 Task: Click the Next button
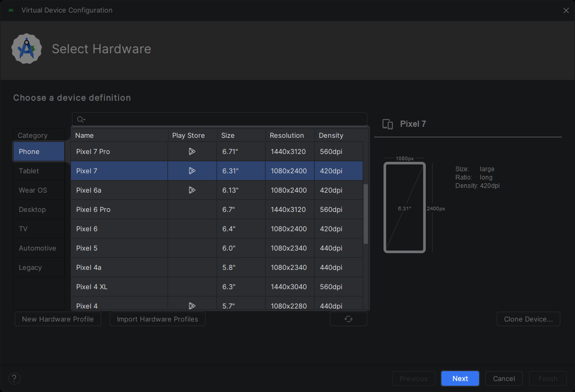(460, 378)
